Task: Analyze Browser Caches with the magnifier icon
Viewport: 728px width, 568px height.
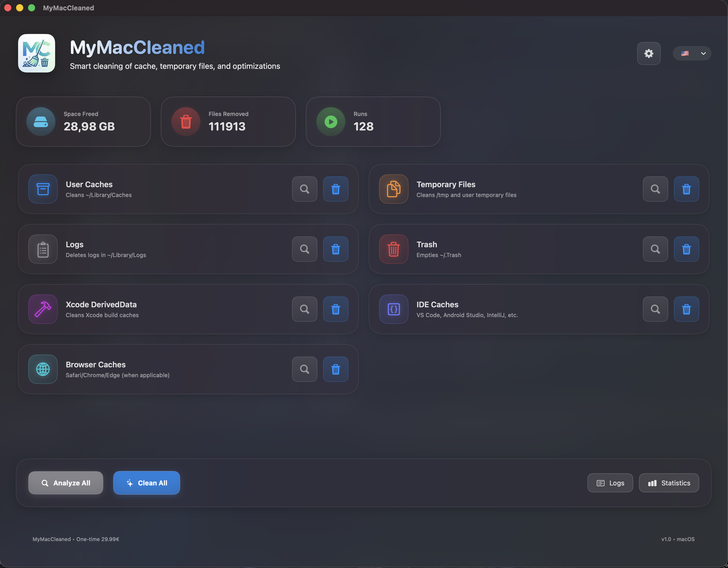Action: [304, 369]
